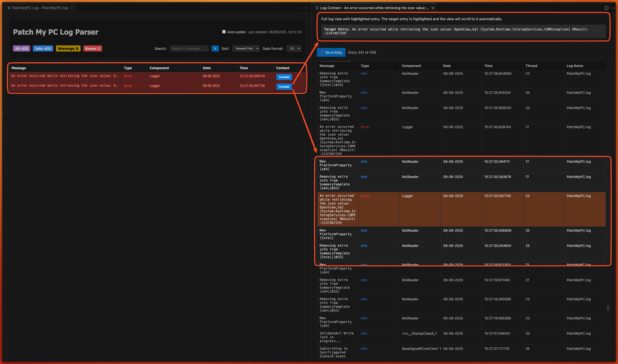Clear the search with the X button
This screenshot has height=364, width=618.
click(215, 48)
